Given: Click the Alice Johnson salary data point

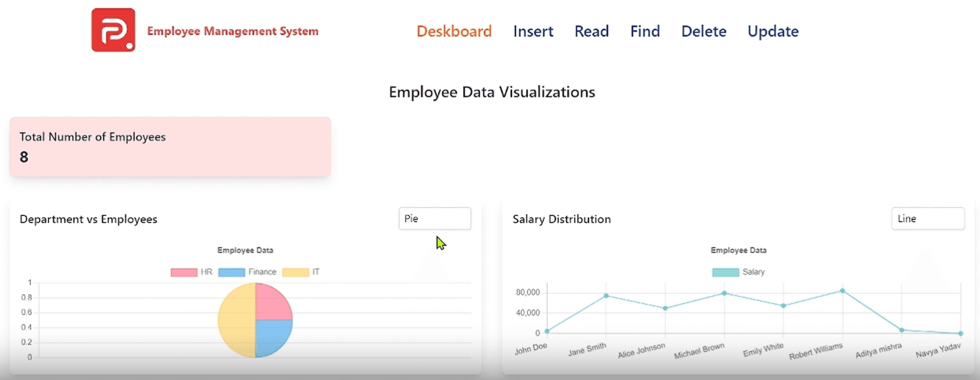Looking at the screenshot, I should pyautogui.click(x=665, y=308).
